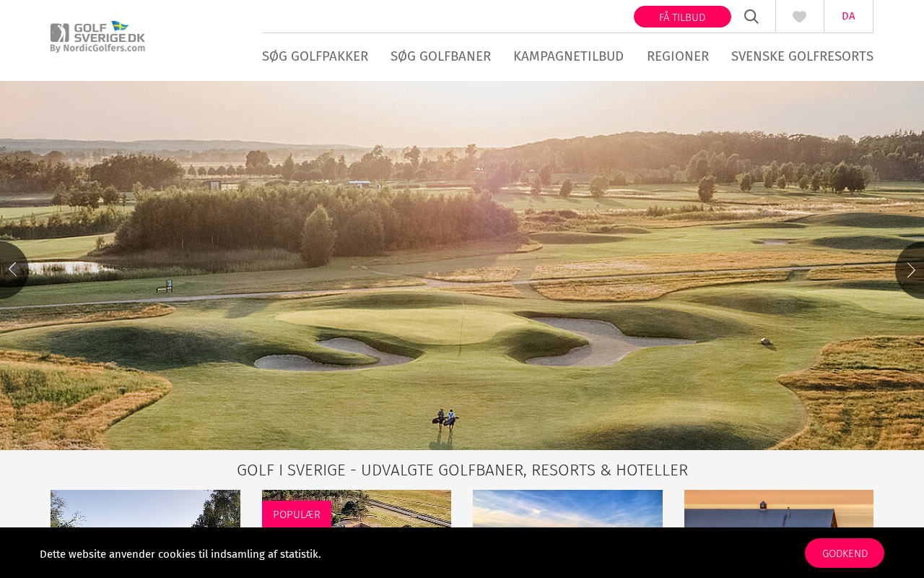The width and height of the screenshot is (924, 578).
Task: Open the Søg Golfbaner menu
Action: (440, 56)
